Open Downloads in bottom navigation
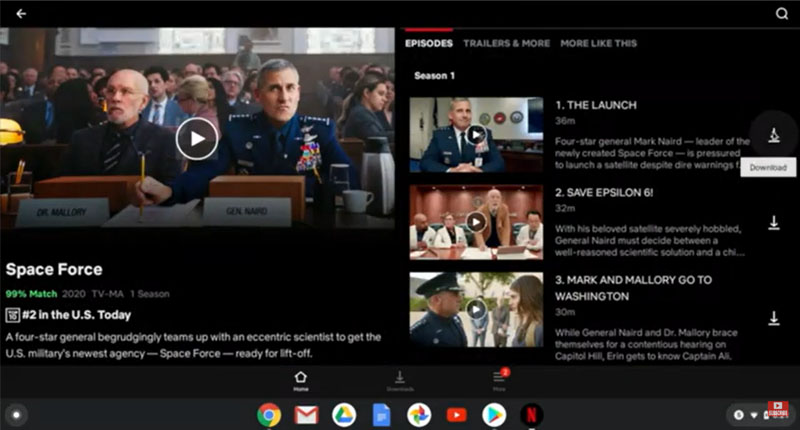The width and height of the screenshot is (800, 430). coord(400,381)
